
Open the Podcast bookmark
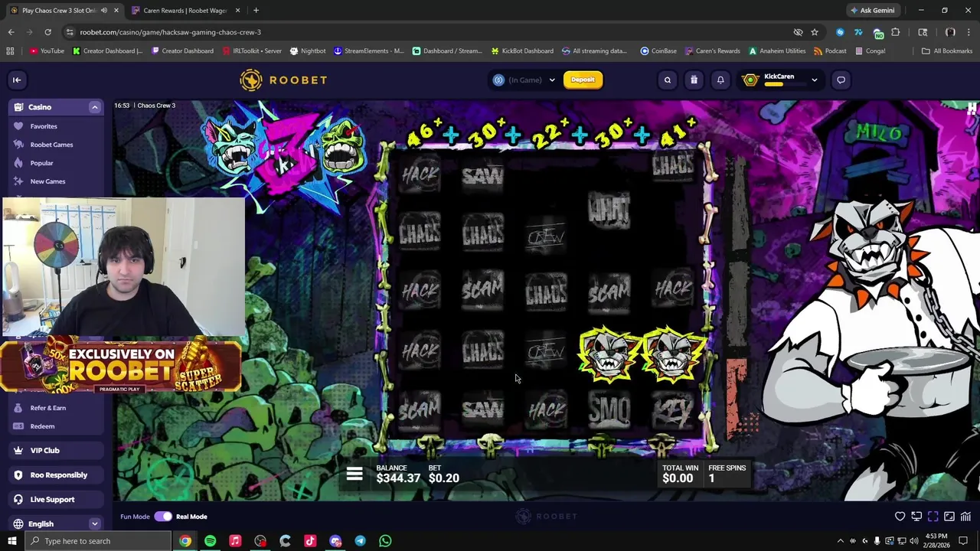point(830,51)
